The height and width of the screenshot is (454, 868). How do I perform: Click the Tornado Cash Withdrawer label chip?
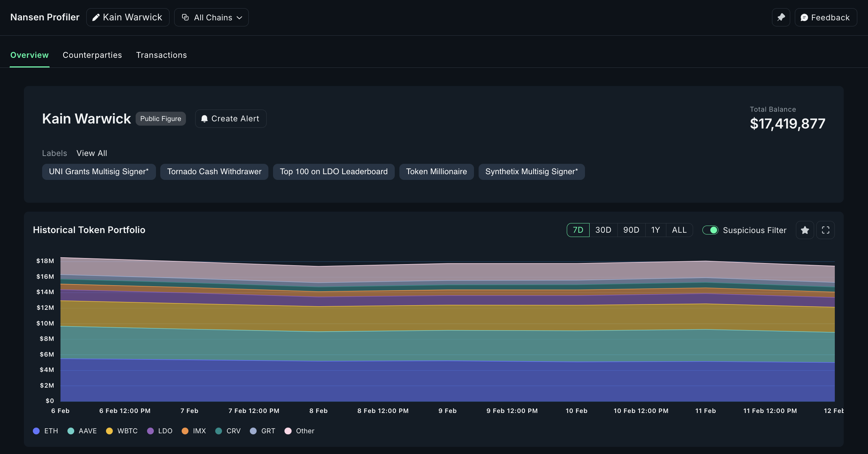214,172
